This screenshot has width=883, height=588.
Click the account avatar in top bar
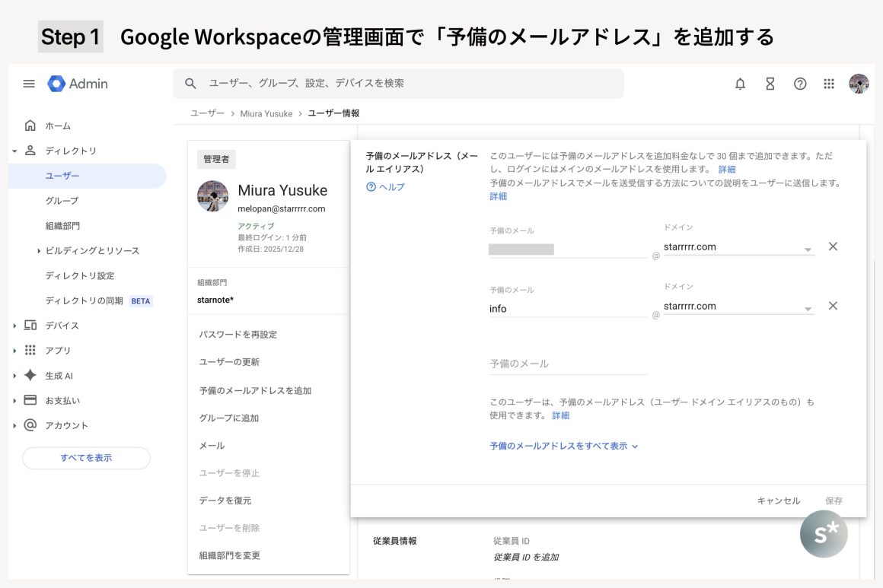pos(859,84)
